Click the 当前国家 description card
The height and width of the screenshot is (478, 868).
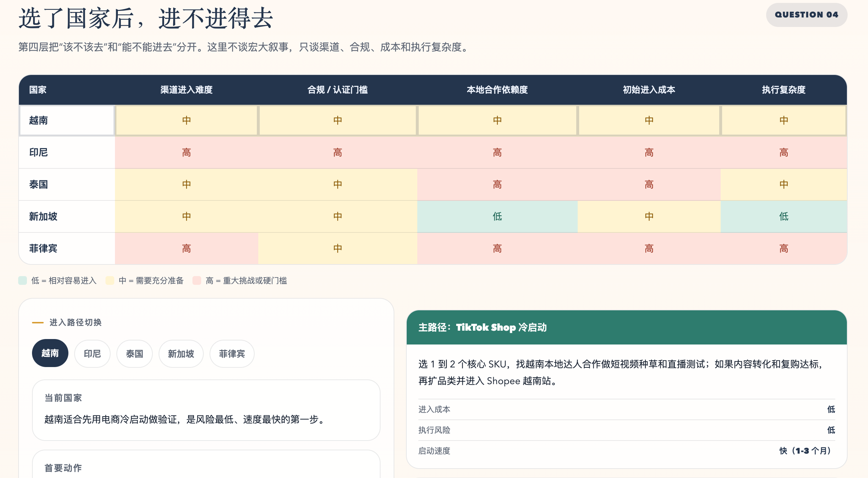(x=206, y=410)
